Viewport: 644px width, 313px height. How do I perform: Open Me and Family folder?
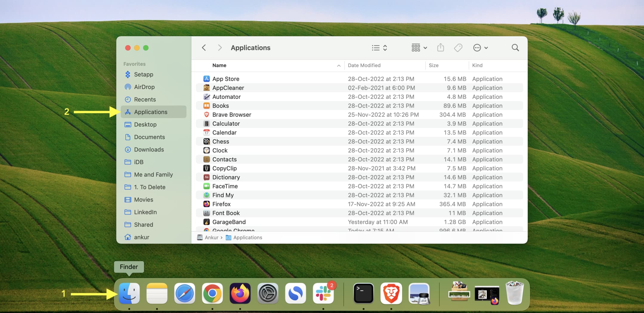coord(154,174)
